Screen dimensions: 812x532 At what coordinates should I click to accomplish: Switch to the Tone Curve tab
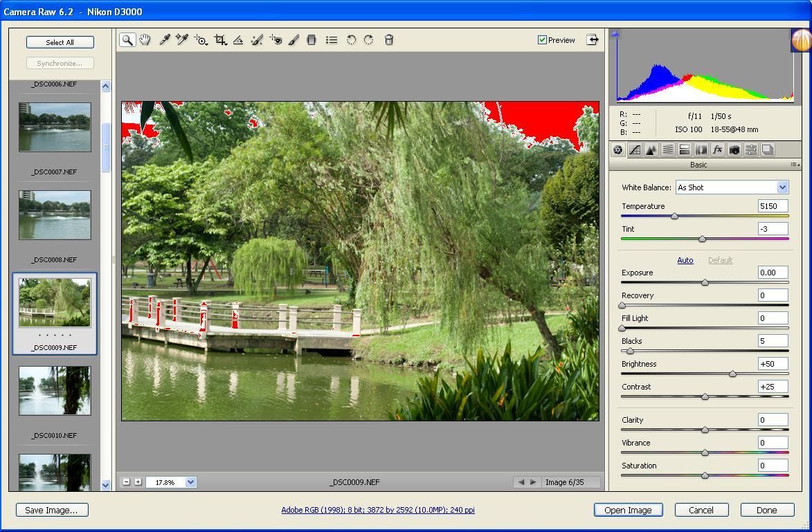coord(635,149)
